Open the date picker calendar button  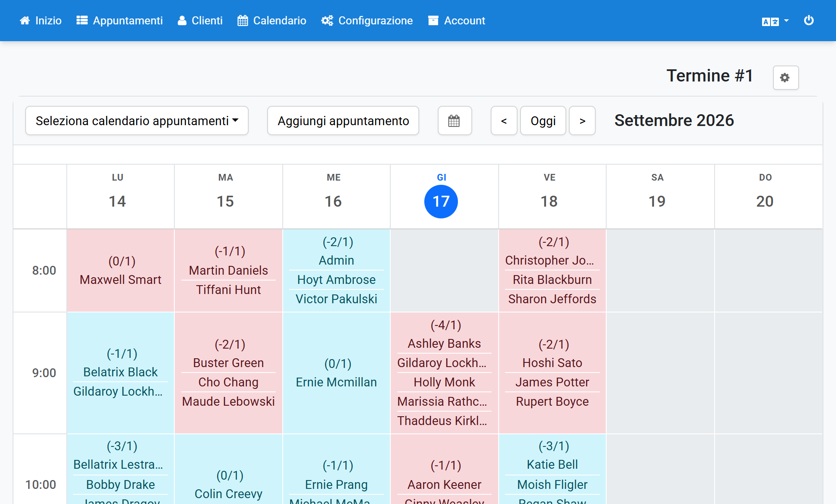(455, 121)
